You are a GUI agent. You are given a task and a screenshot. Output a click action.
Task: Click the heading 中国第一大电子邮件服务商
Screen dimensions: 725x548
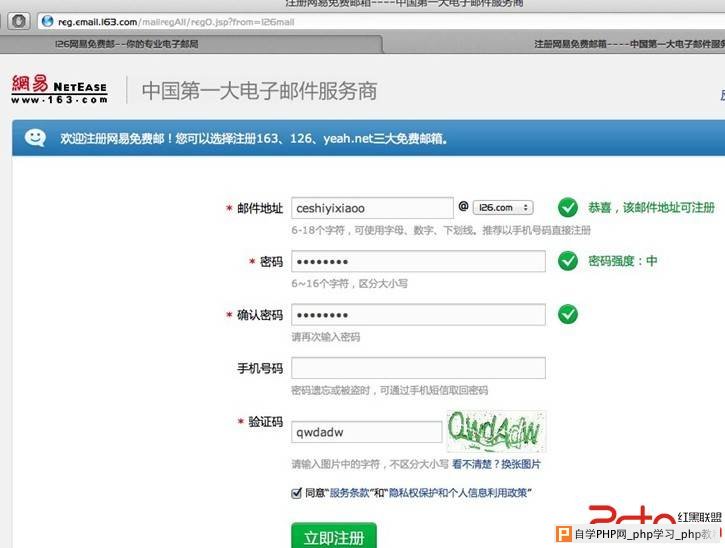point(259,91)
